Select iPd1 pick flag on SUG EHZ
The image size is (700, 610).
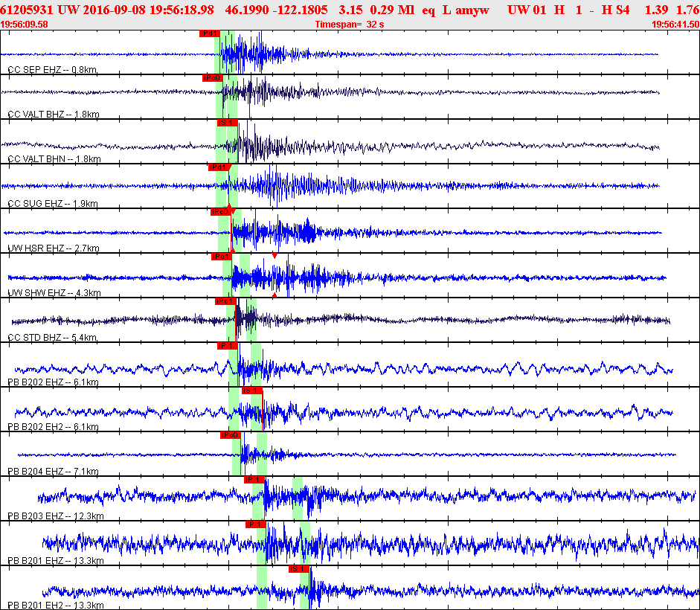coord(218,167)
